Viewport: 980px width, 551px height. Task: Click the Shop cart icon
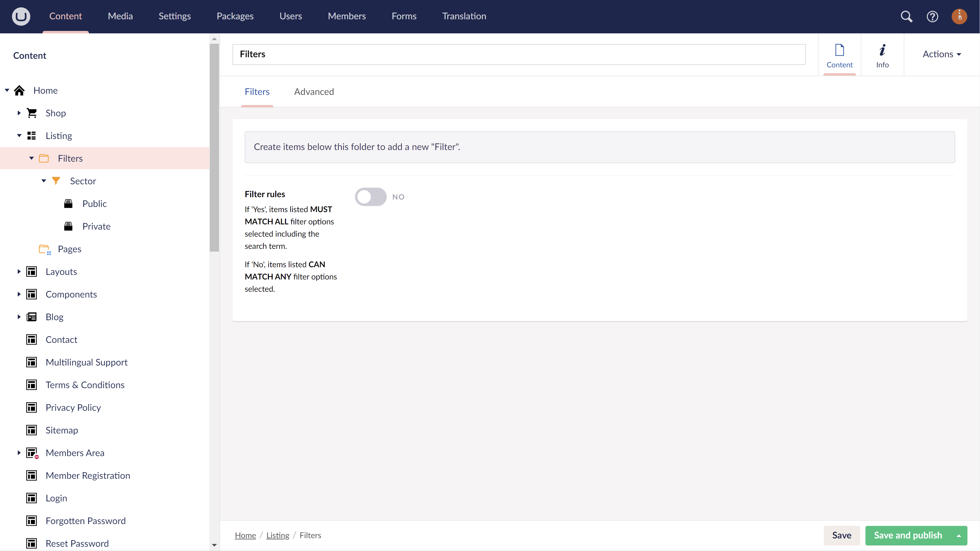[x=32, y=113]
